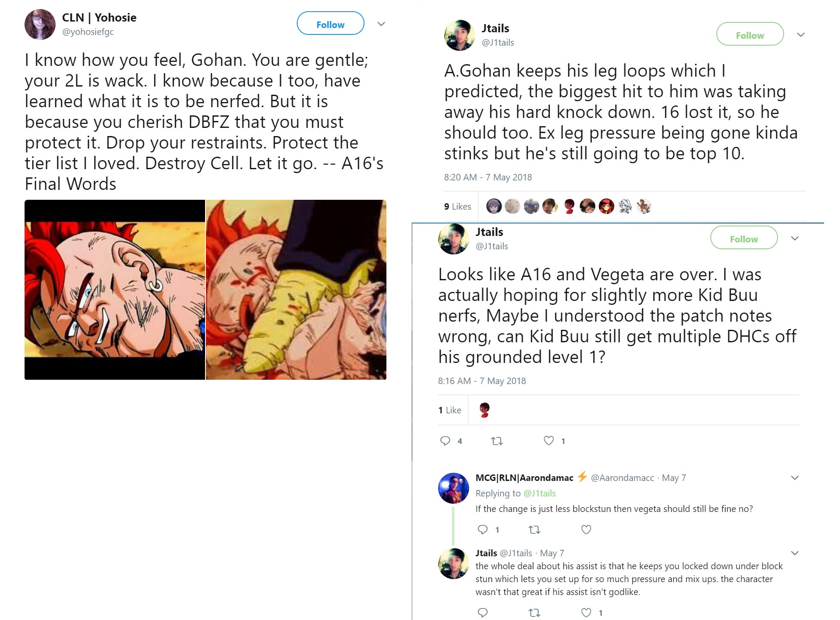840x620 pixels.
Task: Open Yohosie's profile via @yohosiefgc handle
Action: pyautogui.click(x=87, y=31)
